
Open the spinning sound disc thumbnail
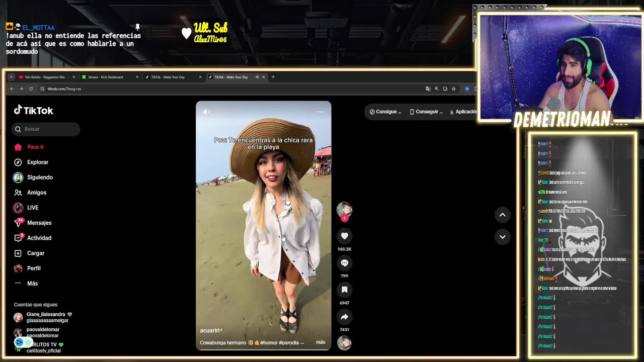click(345, 343)
